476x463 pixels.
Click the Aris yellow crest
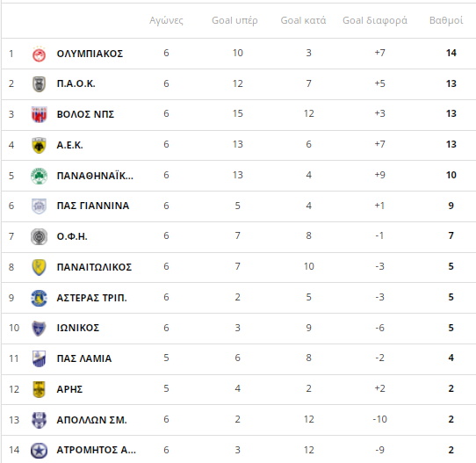click(x=39, y=389)
